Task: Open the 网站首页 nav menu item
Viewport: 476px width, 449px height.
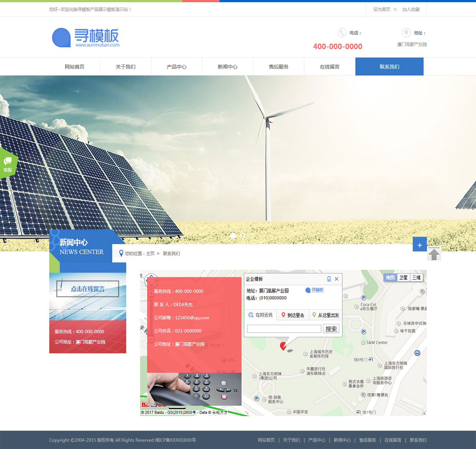Action: tap(75, 67)
